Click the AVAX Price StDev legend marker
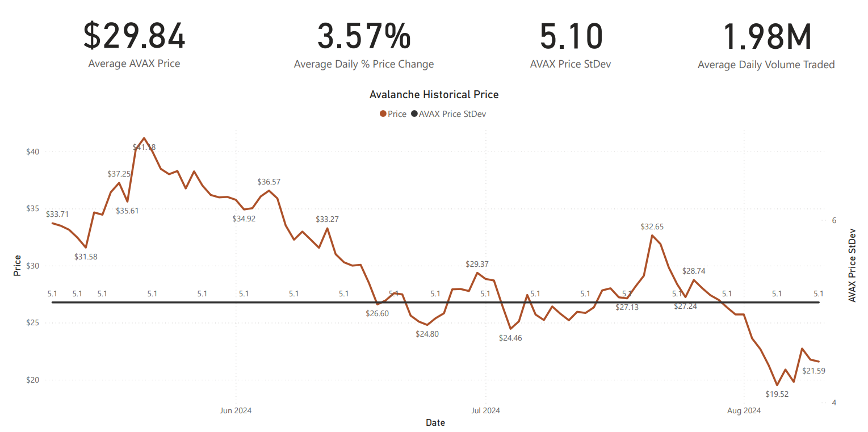 point(414,114)
